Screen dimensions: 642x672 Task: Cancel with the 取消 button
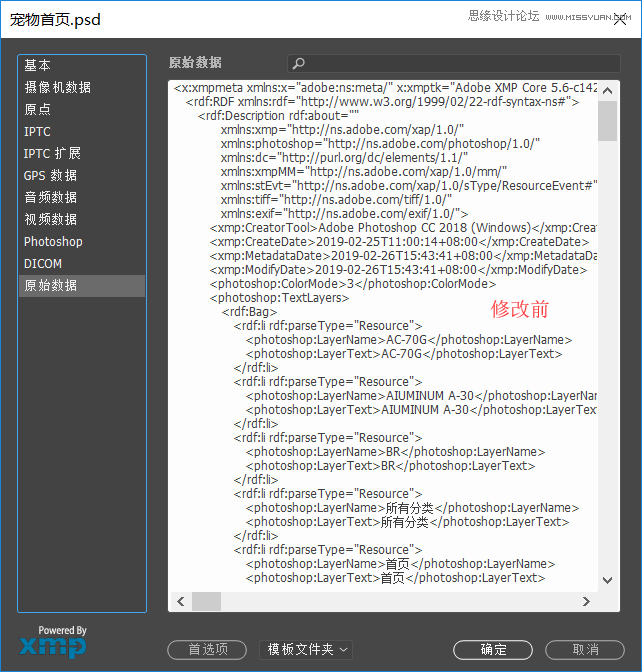pos(585,650)
